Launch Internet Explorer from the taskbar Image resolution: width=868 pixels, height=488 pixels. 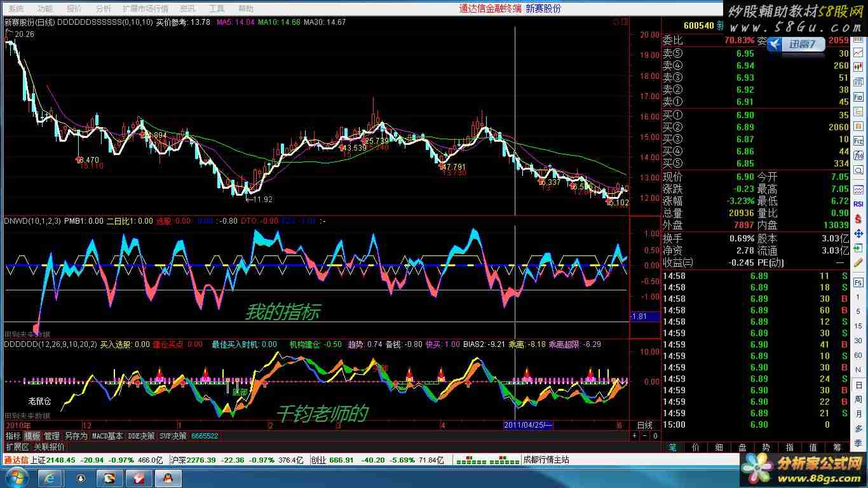50,477
